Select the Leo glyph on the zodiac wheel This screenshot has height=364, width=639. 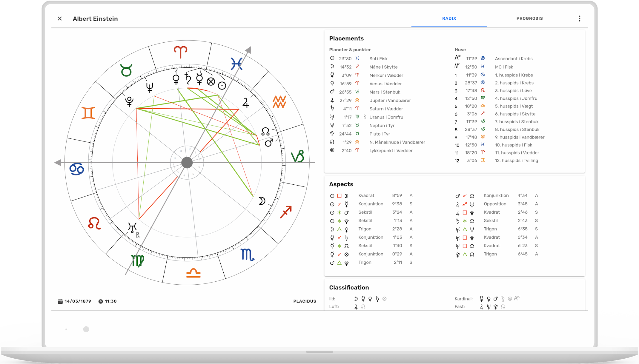pyautogui.click(x=95, y=223)
